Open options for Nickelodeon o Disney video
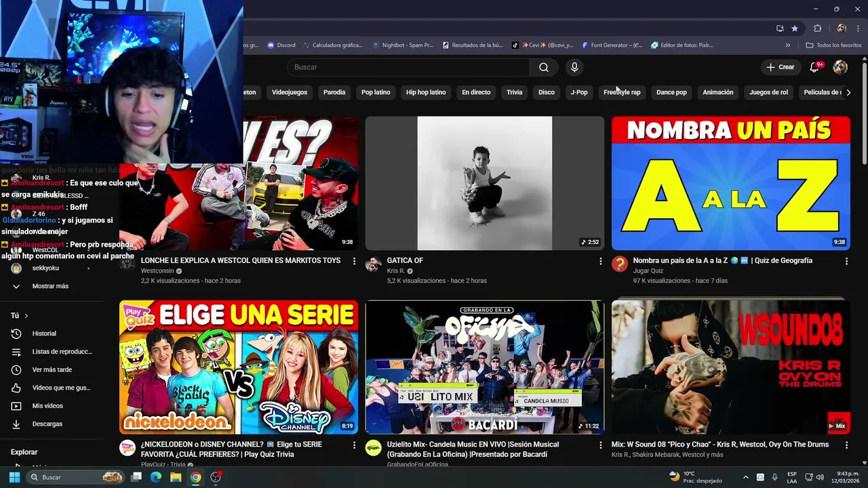The image size is (868, 488). point(354,445)
